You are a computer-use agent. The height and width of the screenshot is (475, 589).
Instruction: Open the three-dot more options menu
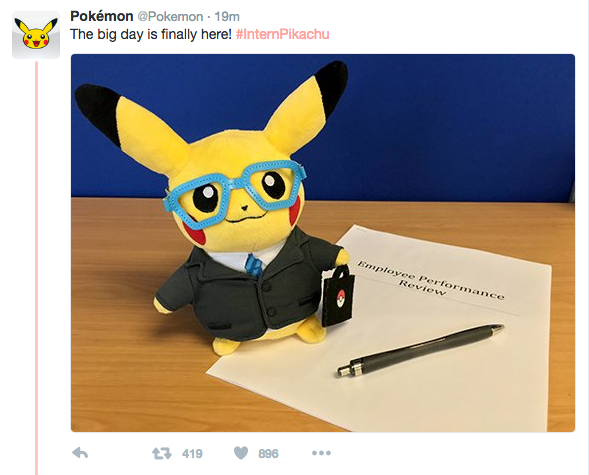pyautogui.click(x=321, y=453)
